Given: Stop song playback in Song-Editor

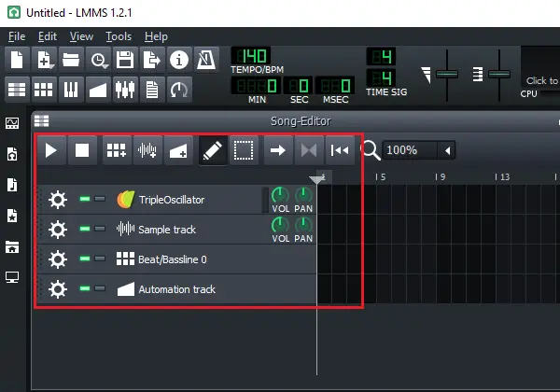Looking at the screenshot, I should pyautogui.click(x=82, y=150).
